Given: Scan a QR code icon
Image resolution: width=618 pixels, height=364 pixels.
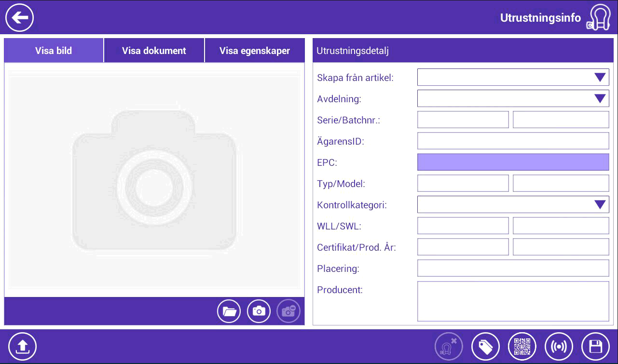Looking at the screenshot, I should click(x=522, y=346).
